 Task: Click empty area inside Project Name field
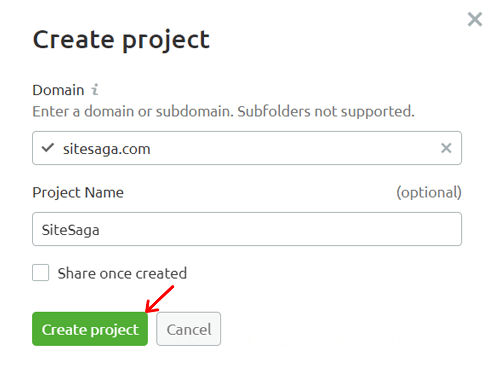click(280, 229)
